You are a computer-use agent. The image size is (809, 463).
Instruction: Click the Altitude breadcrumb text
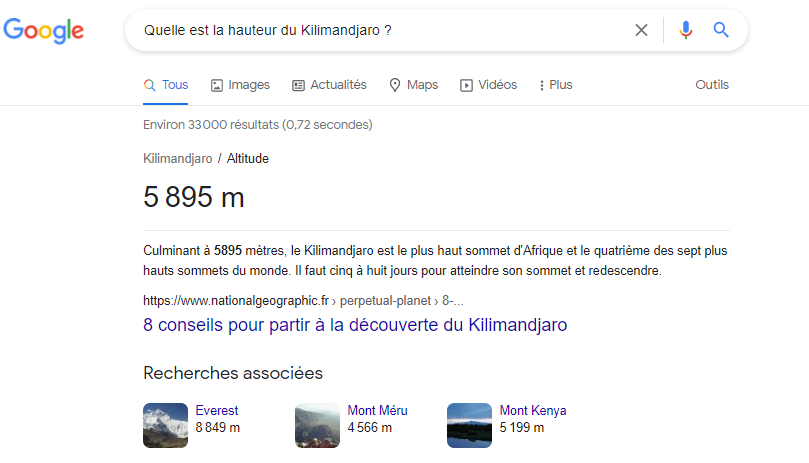pyautogui.click(x=248, y=158)
